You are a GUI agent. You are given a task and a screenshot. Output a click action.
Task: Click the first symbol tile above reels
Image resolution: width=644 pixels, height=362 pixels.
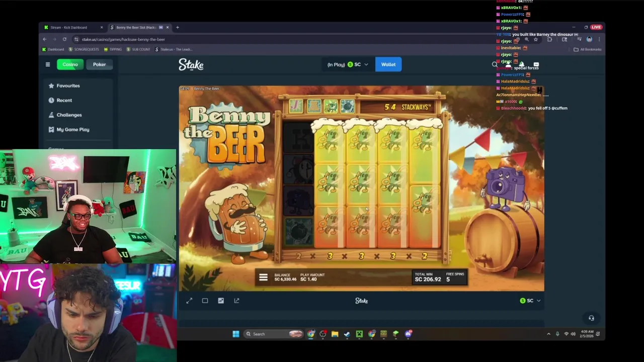(295, 106)
